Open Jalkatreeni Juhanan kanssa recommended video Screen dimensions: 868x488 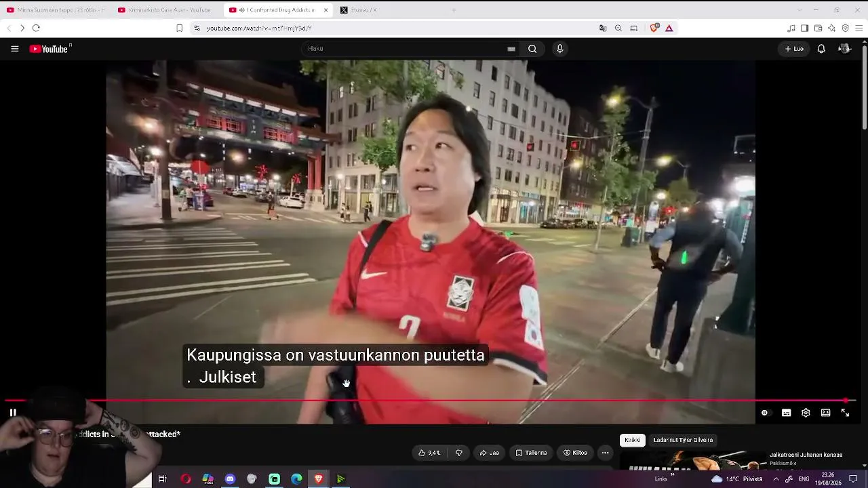806,455
